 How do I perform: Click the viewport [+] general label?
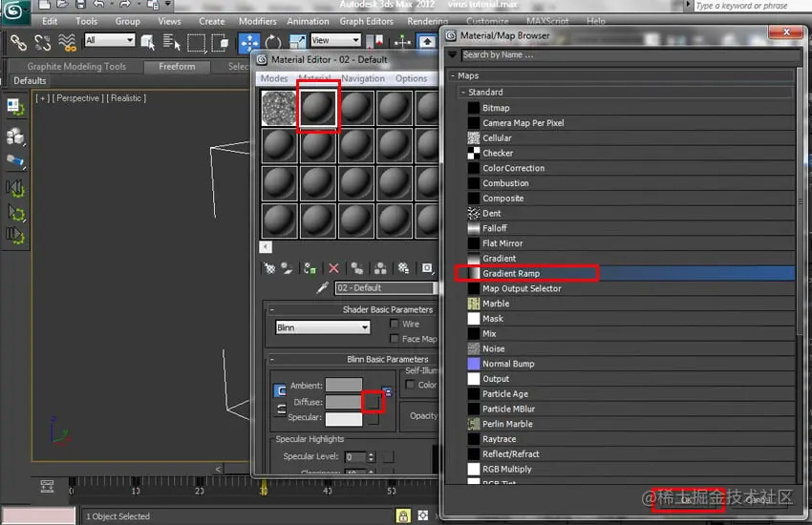pyautogui.click(x=42, y=98)
